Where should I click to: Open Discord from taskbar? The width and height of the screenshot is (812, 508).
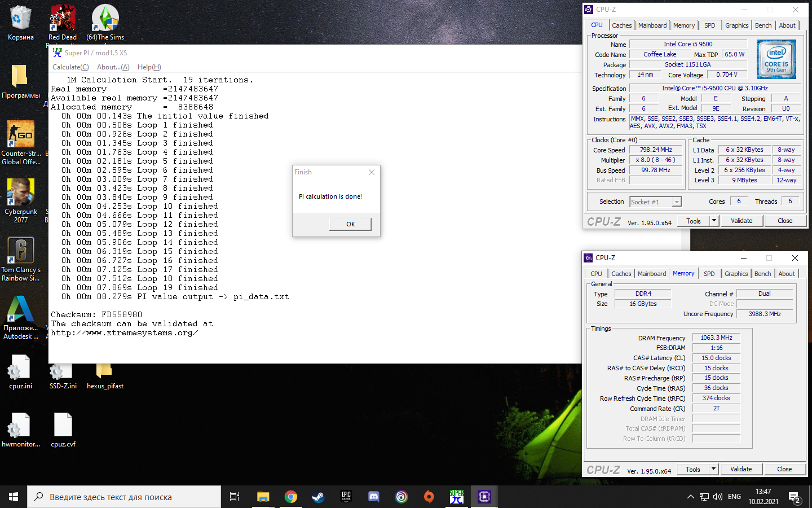click(x=374, y=497)
